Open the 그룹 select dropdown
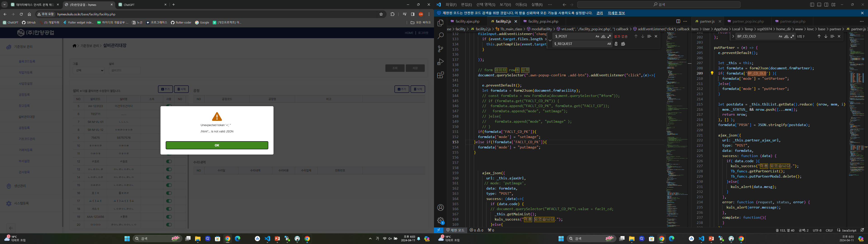The width and height of the screenshot is (868, 244). [89, 70]
